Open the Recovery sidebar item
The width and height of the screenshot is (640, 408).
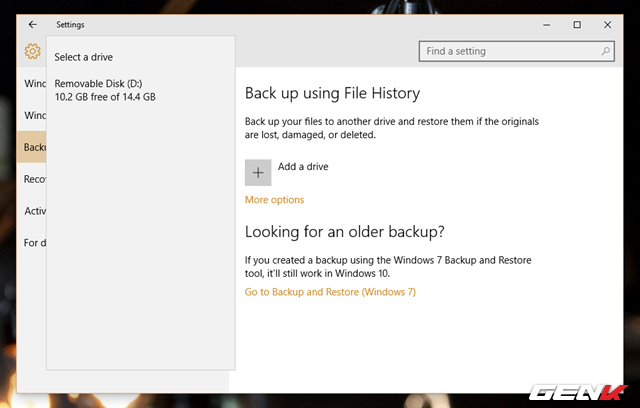pos(31,179)
